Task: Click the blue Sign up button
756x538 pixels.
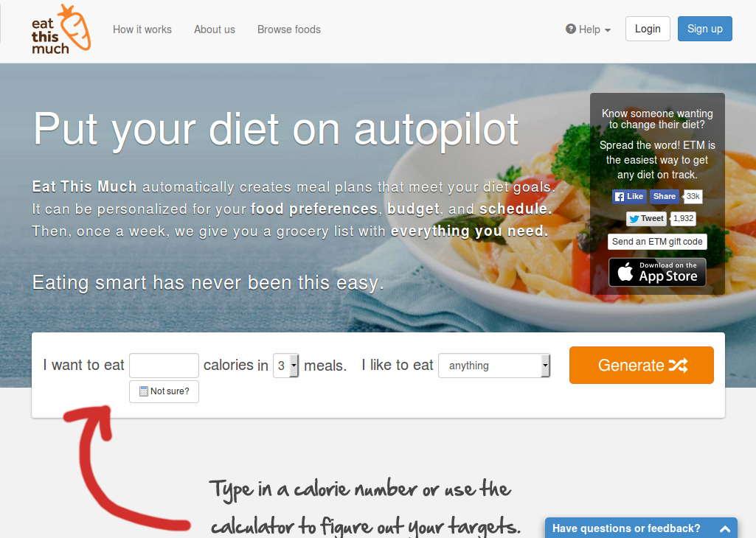Action: [x=705, y=29]
